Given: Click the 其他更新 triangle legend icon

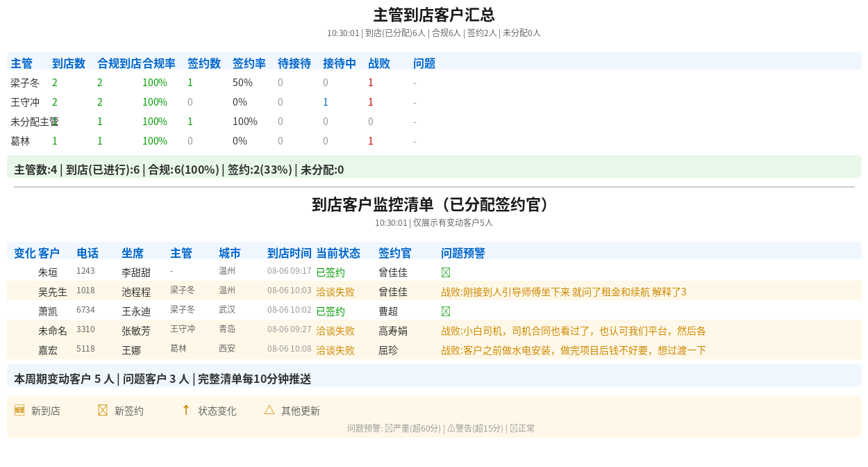Looking at the screenshot, I should [269, 410].
